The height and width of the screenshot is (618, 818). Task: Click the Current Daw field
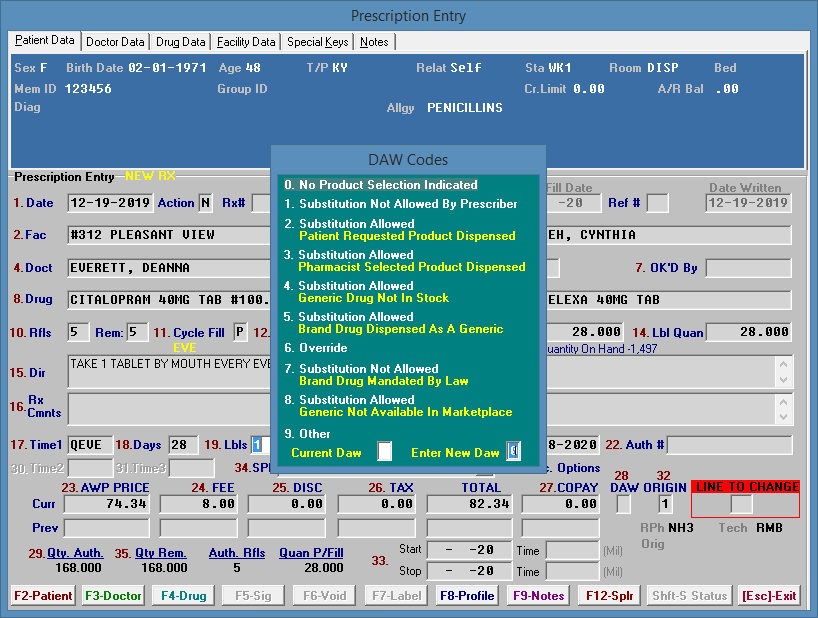pos(385,452)
